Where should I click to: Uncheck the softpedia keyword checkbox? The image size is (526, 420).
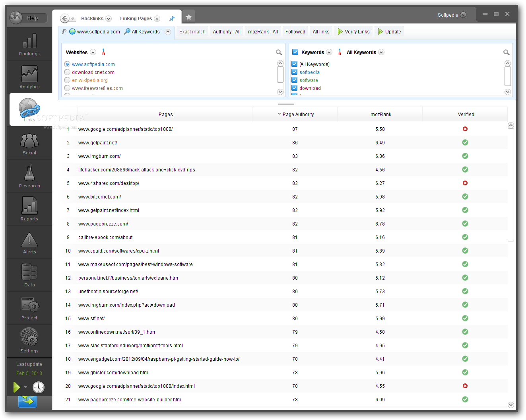(295, 72)
